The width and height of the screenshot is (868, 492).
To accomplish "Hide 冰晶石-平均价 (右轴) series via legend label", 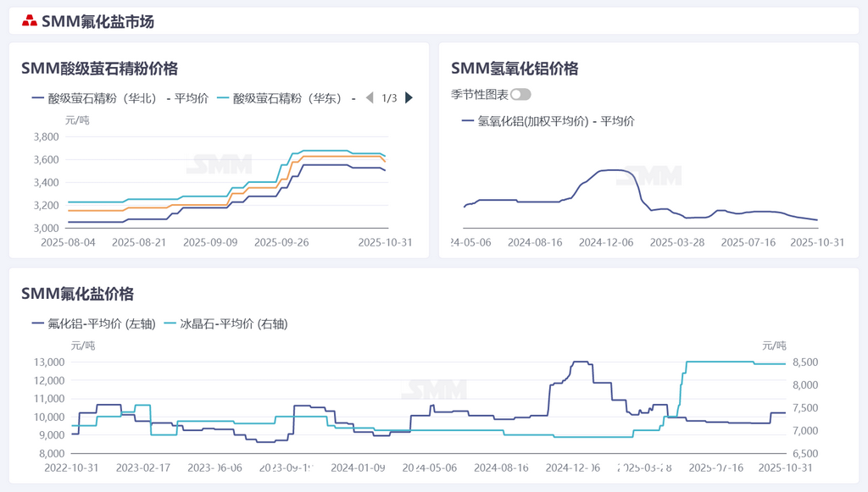I will pyautogui.click(x=233, y=323).
